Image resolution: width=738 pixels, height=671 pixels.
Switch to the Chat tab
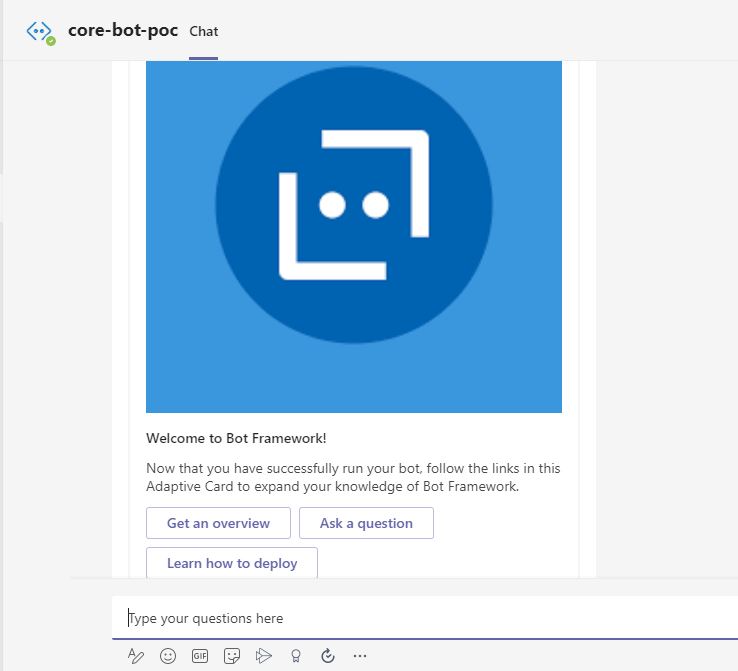coord(203,31)
